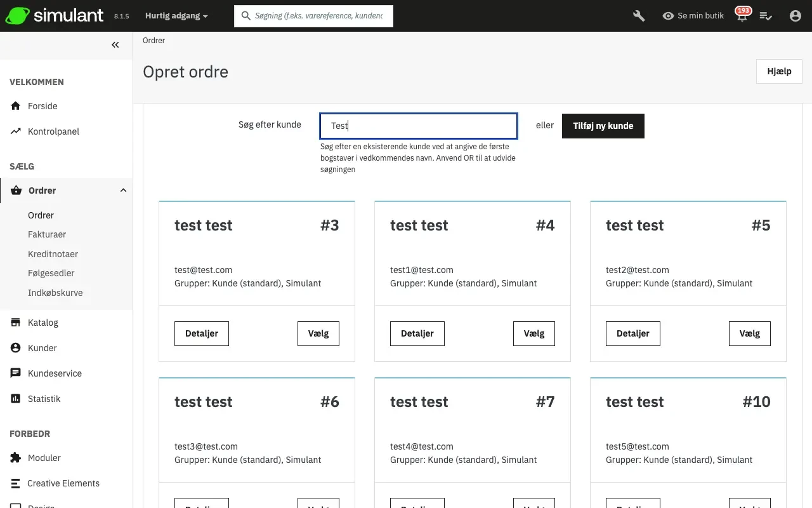Click the Statistik chart icon
This screenshot has width=812, height=508.
[16, 399]
